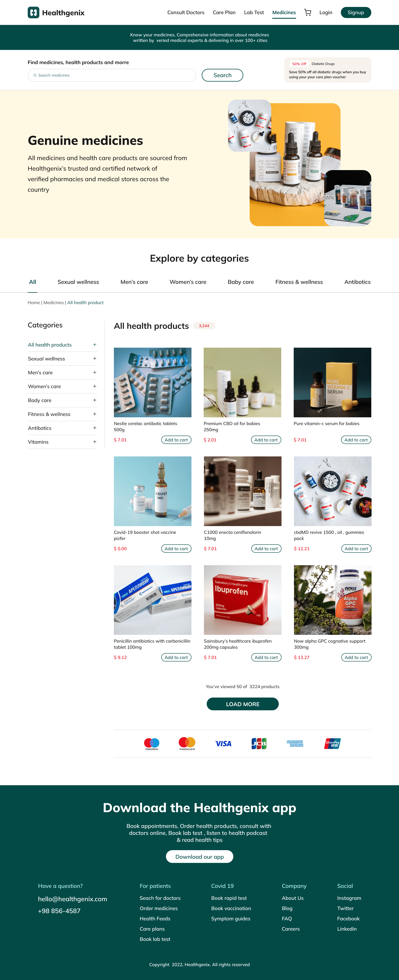
Task: Expand the Sexual wellness sidebar category
Action: [x=95, y=358]
